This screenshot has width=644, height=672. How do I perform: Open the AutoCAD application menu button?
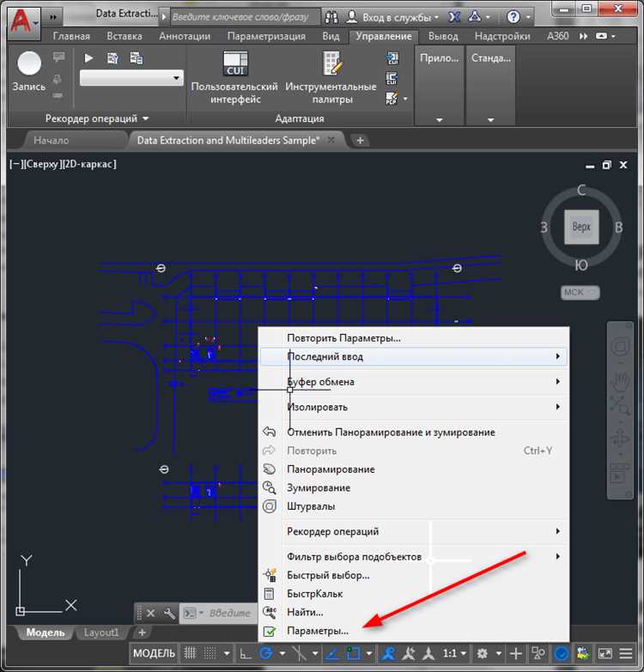pos(24,22)
